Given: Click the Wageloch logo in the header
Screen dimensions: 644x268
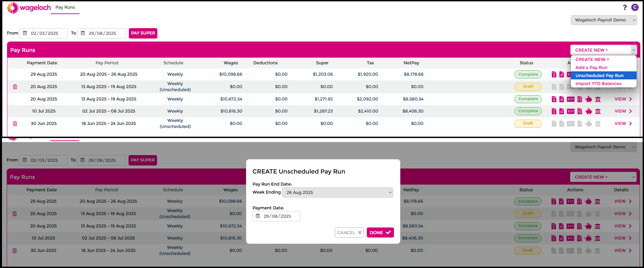Looking at the screenshot, I should pyautogui.click(x=29, y=8).
